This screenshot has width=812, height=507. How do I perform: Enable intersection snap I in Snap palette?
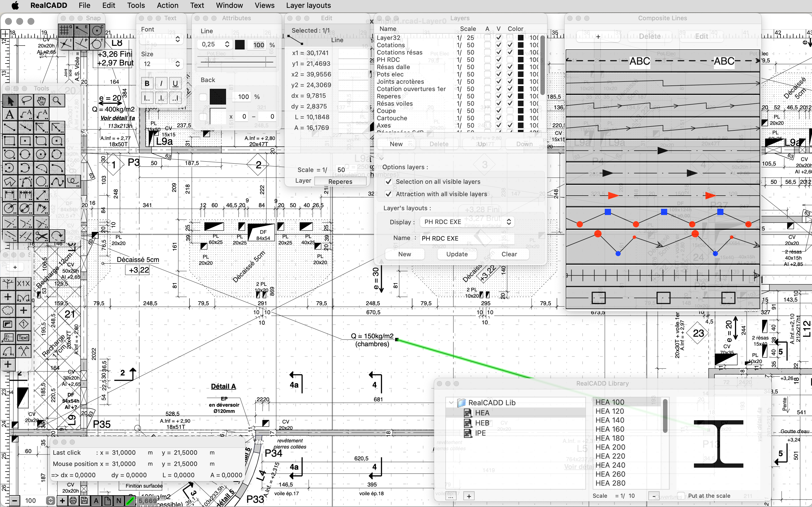[66, 44]
